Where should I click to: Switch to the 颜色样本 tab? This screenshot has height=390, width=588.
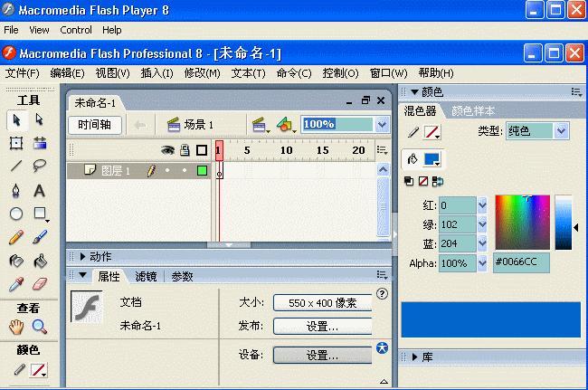pyautogui.click(x=473, y=111)
